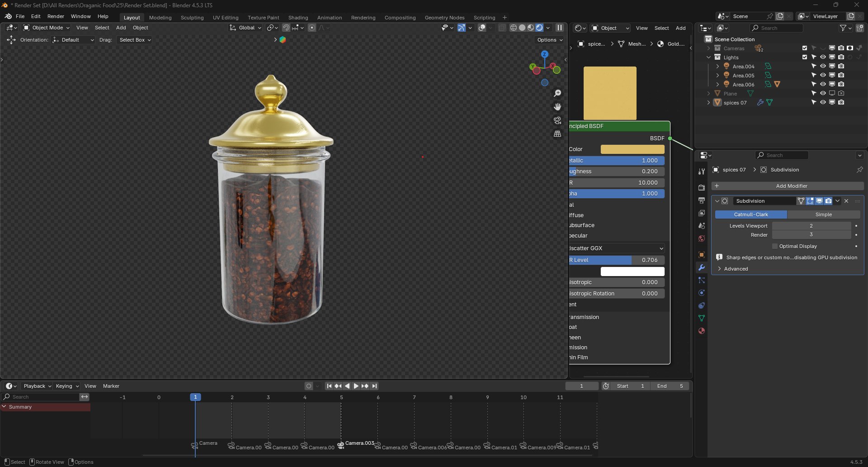Open the Modifiers properties tab

pos(701,267)
